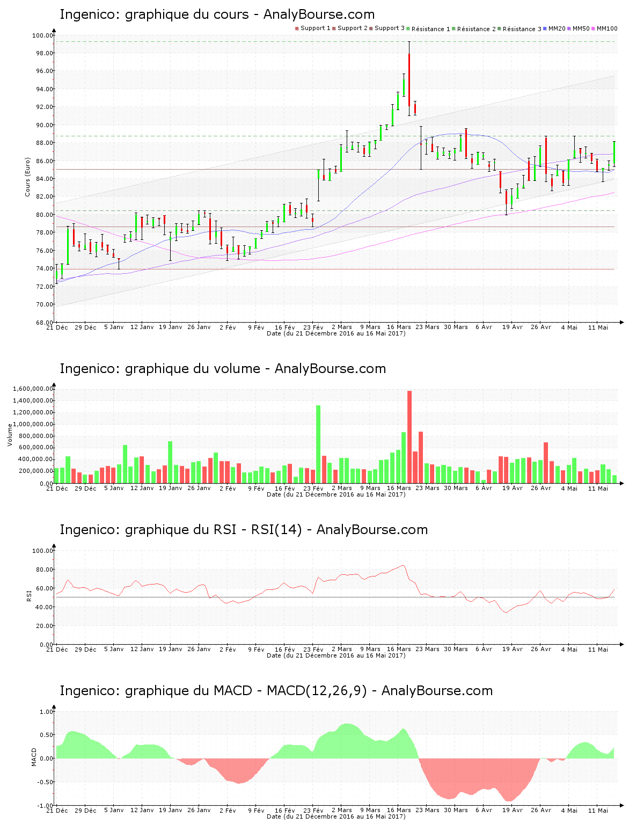The width and height of the screenshot is (644, 832).
Task: Select the Résistance 1 legend entry
Action: pos(430,29)
